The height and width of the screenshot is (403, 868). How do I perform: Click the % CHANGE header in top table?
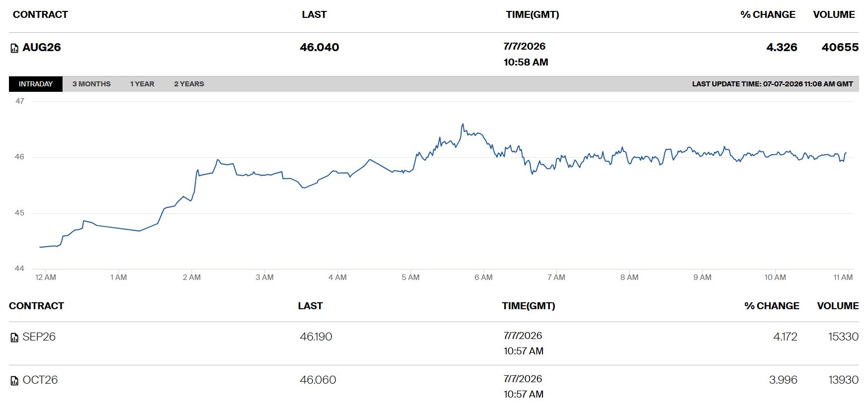pos(768,14)
